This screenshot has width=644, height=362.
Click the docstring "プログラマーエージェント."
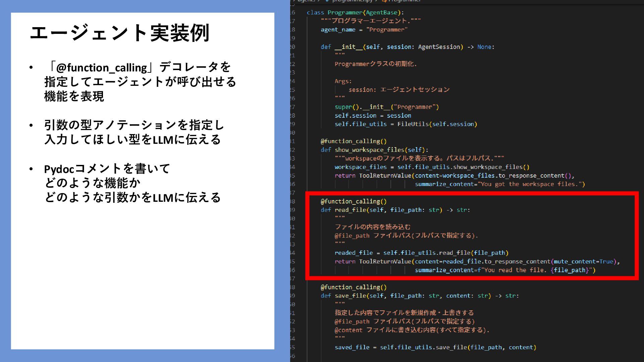(371, 21)
